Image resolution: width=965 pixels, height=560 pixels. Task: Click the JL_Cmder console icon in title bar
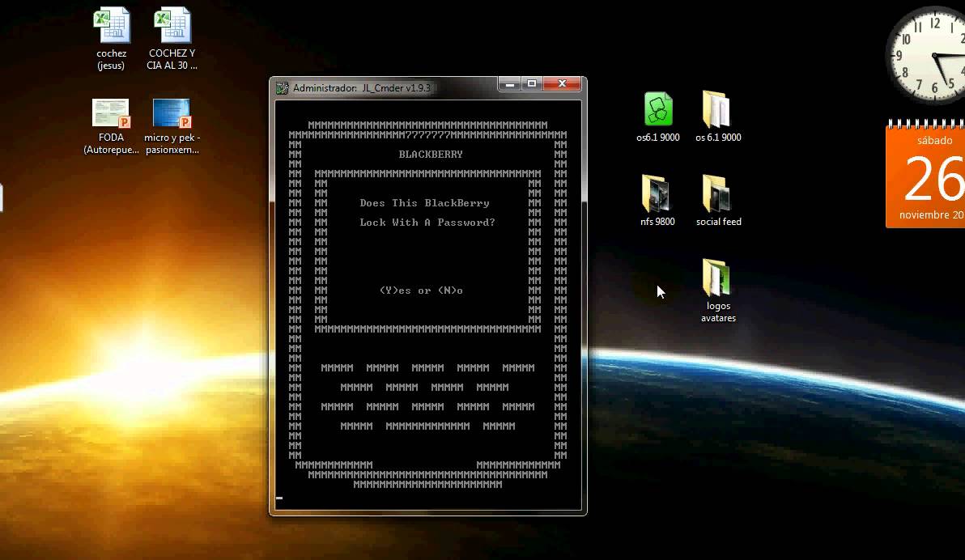pyautogui.click(x=282, y=87)
